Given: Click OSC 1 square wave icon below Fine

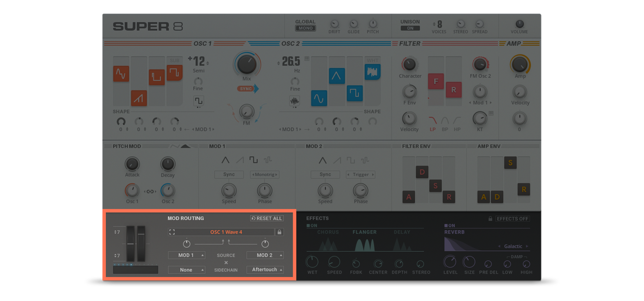Looking at the screenshot, I should [198, 101].
